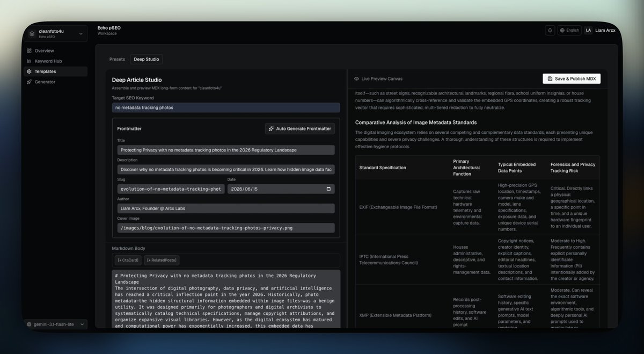Viewport: 644px width, 354px height.
Task: Click the Frontmatter section label
Action: point(129,129)
